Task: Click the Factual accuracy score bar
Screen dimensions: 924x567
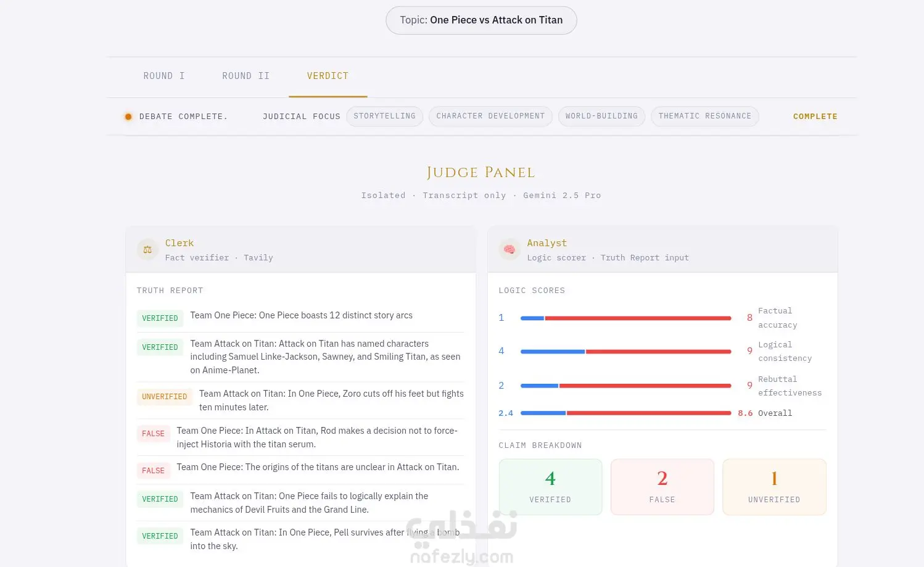Action: (626, 318)
